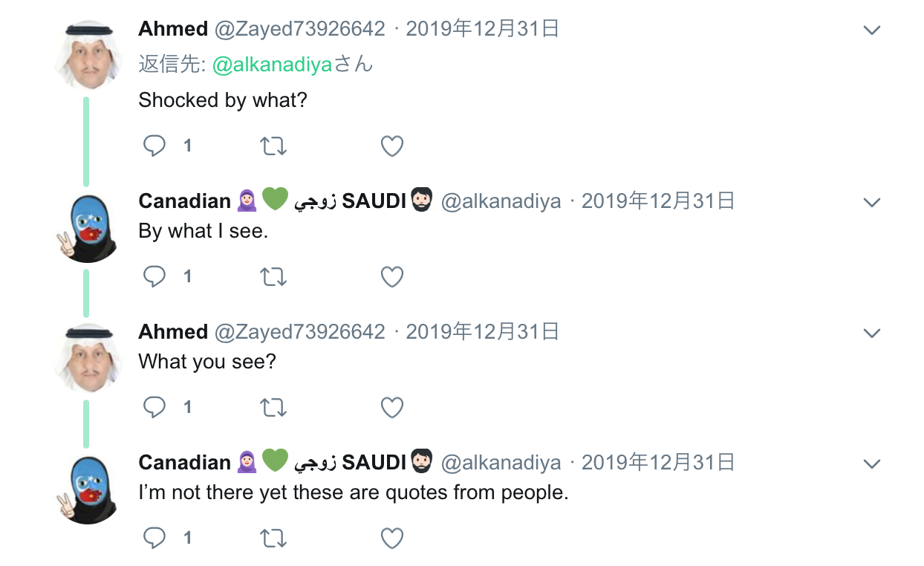
Task: Open the @alkanadiya mention link in the reply line
Action: [272, 65]
